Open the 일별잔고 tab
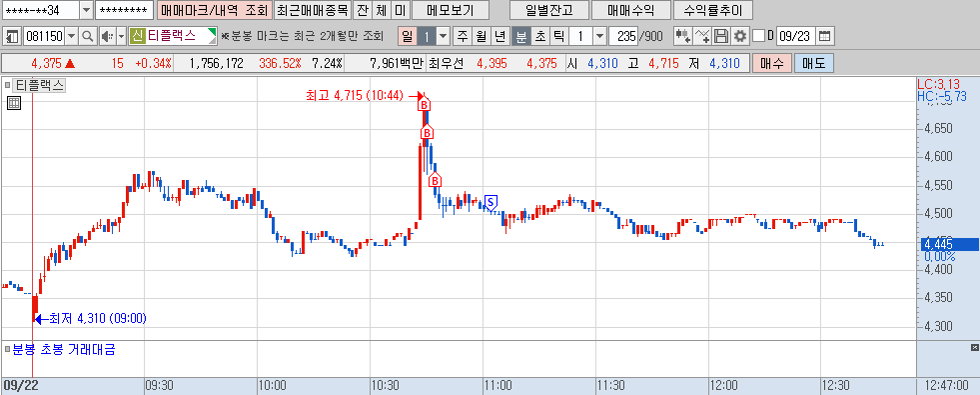Image resolution: width=980 pixels, height=395 pixels. [x=549, y=10]
